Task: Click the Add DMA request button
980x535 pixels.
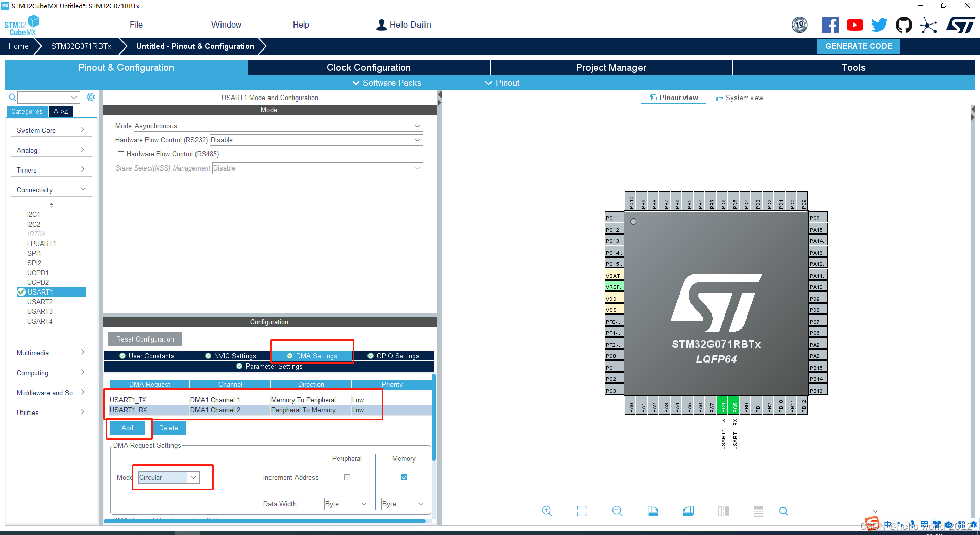Action: [127, 428]
